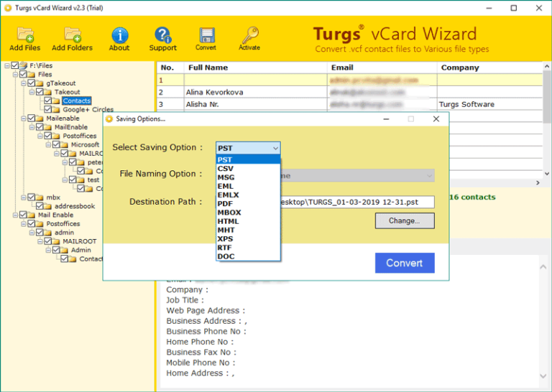Choose XPS from the saving options list
552x392 pixels.
[x=248, y=238]
